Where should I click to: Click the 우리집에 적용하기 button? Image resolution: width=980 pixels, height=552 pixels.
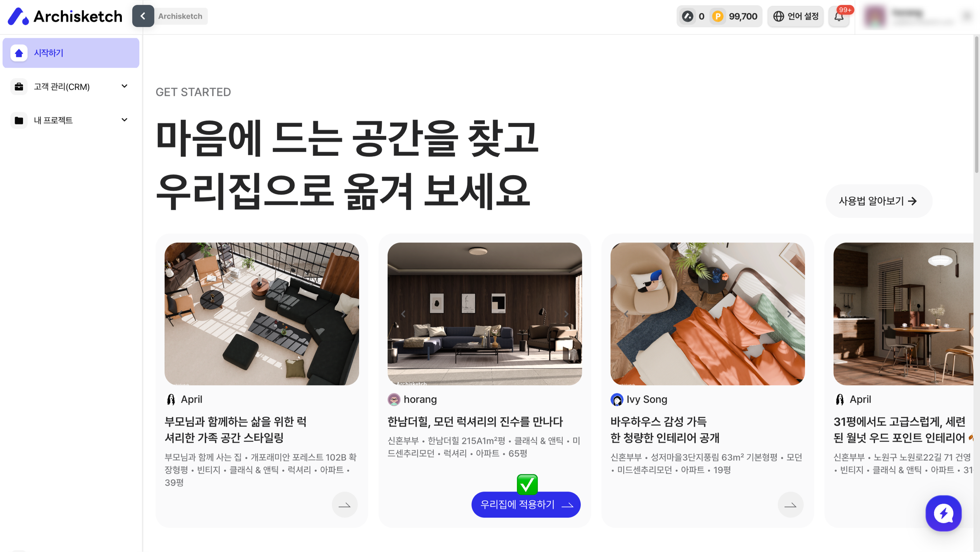coord(526,504)
